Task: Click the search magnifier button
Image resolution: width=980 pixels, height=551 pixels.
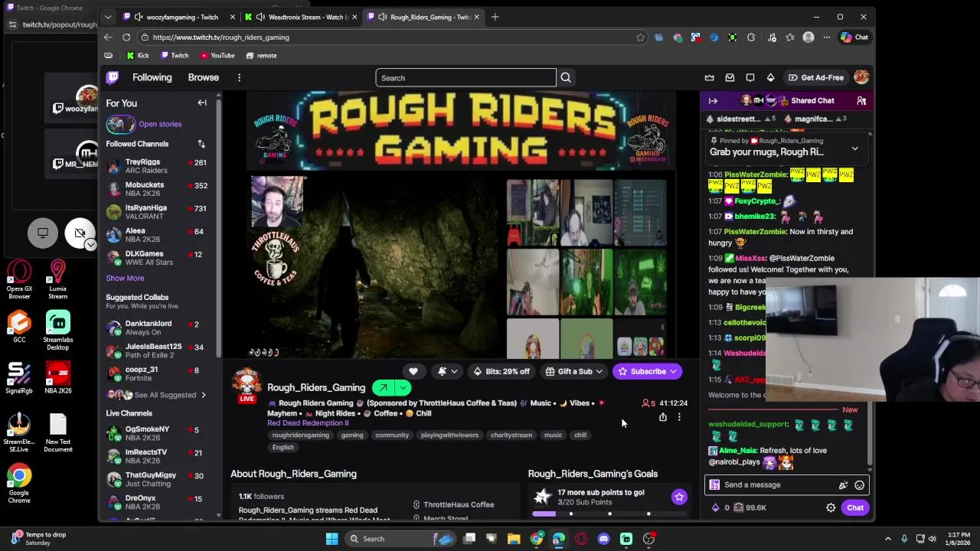Action: click(x=566, y=77)
